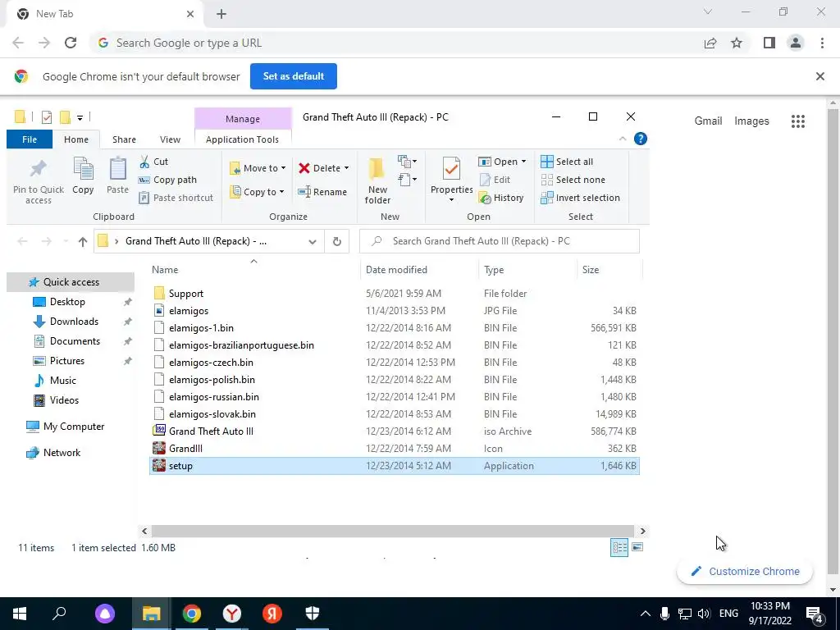Open address bar history dropdown

pyautogui.click(x=313, y=242)
